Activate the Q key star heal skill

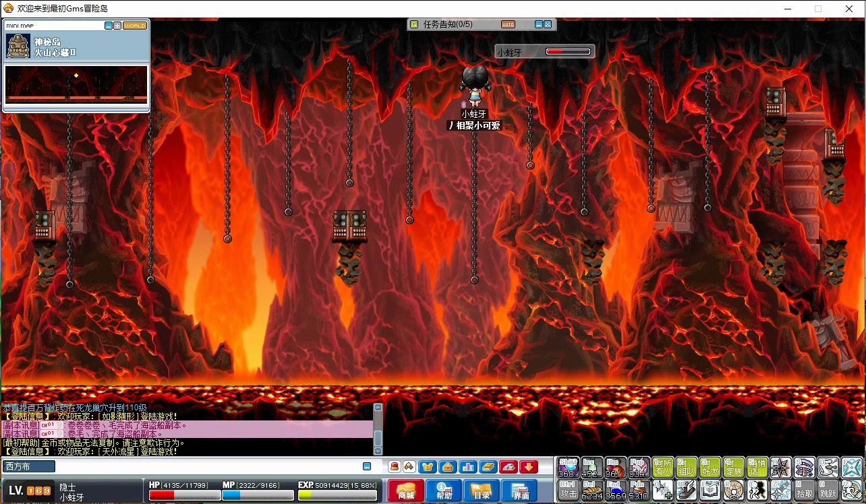coord(663,490)
